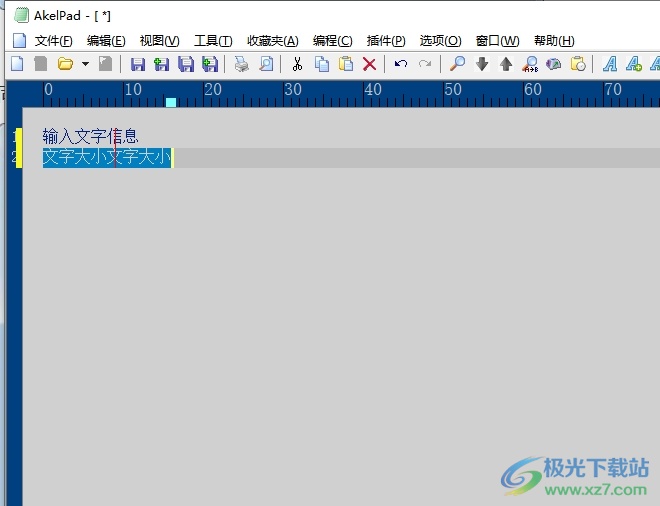660x506 pixels.
Task: Click the Save All double-floppy icon
Action: [x=186, y=64]
